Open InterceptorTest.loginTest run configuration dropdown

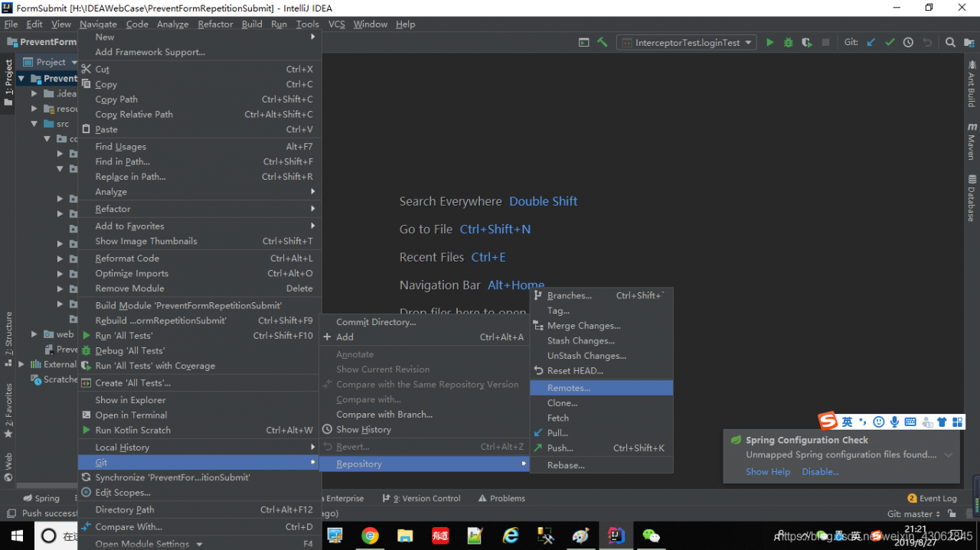[687, 43]
